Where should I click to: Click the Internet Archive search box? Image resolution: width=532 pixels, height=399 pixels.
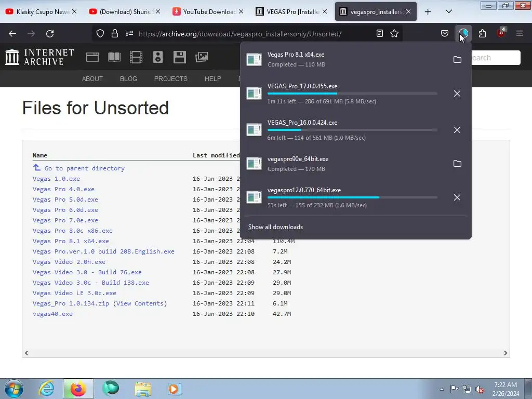tap(496, 58)
